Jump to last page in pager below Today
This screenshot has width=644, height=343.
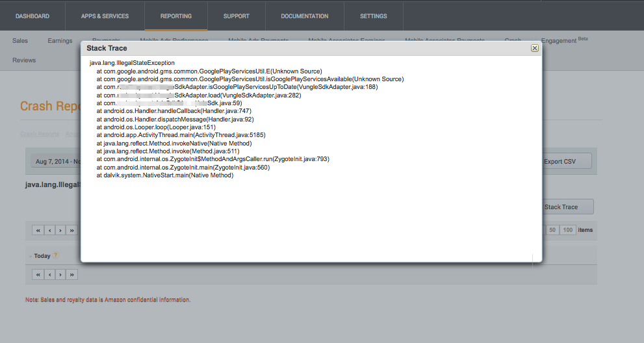pos(72,274)
